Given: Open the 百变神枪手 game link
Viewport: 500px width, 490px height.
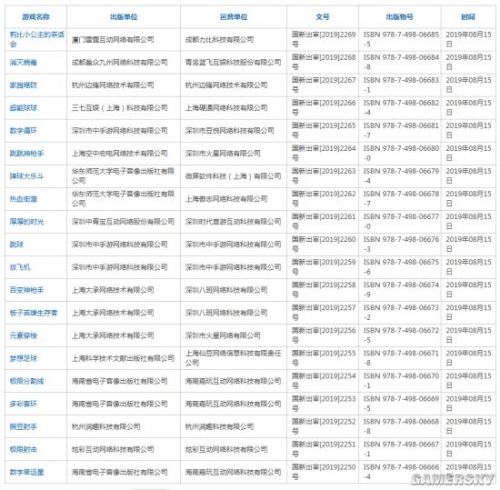Looking at the screenshot, I should pos(26,290).
